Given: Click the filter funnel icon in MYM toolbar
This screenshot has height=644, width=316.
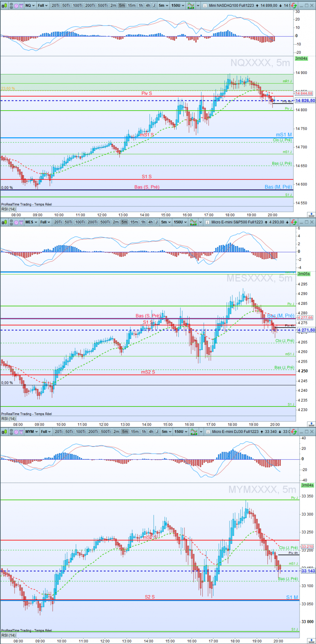Looking at the screenshot, I should (21, 432).
